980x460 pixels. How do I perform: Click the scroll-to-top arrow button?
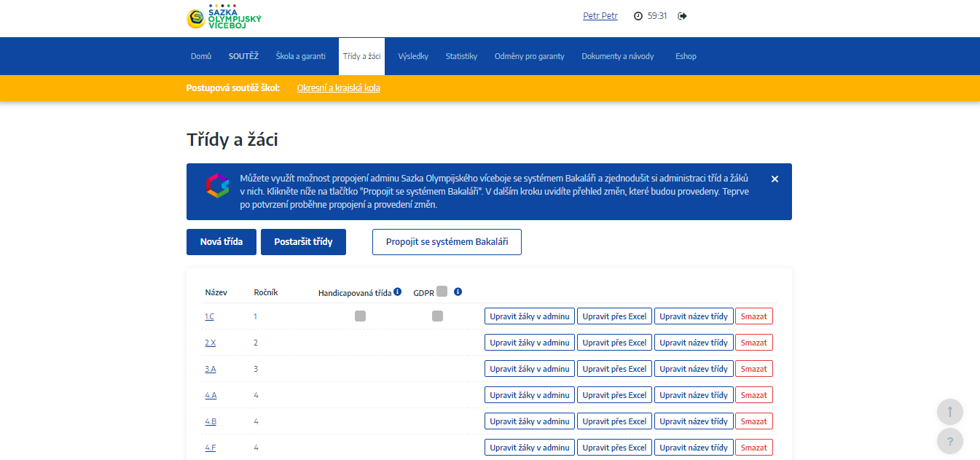949,411
